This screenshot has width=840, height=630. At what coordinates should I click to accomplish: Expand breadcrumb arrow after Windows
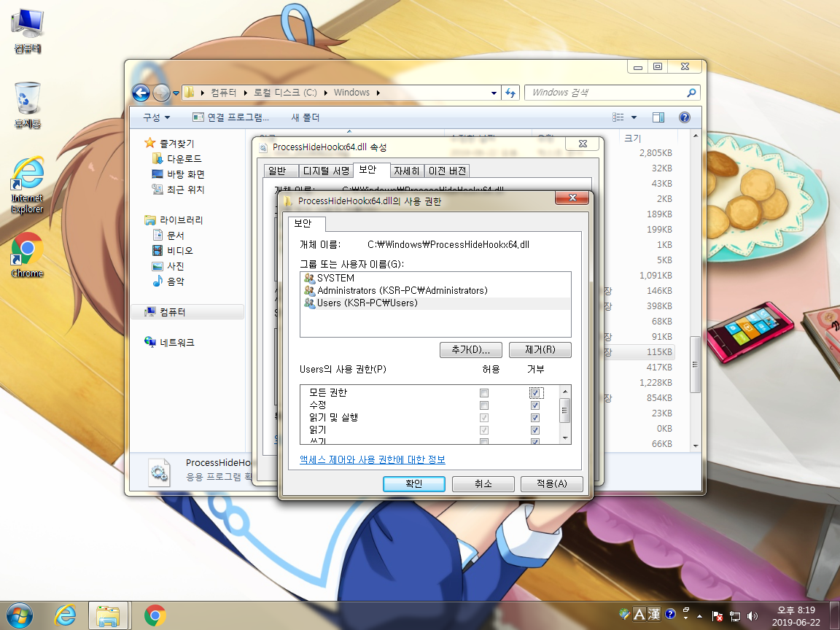(x=378, y=93)
